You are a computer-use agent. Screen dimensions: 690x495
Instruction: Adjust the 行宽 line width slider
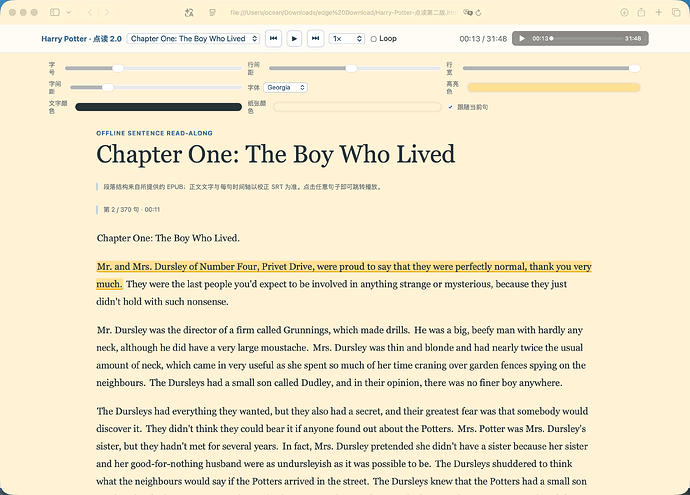point(551,69)
